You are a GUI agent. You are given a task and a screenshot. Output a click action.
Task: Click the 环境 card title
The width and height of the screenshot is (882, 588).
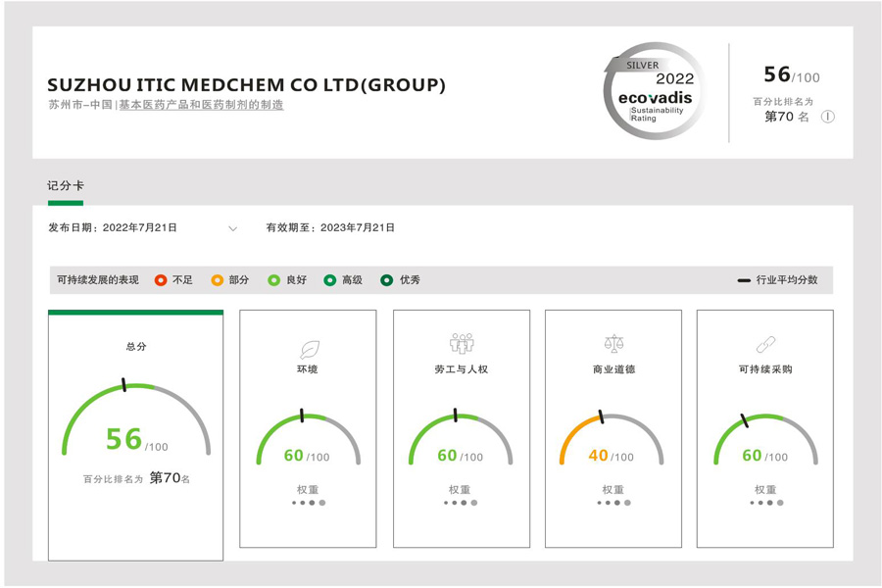pyautogui.click(x=308, y=369)
